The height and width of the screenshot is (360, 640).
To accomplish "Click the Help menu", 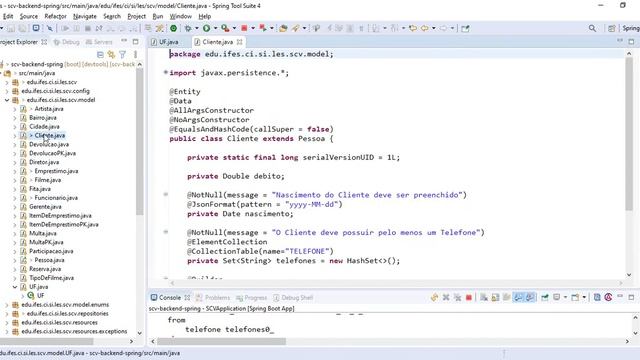I will pos(204,16).
